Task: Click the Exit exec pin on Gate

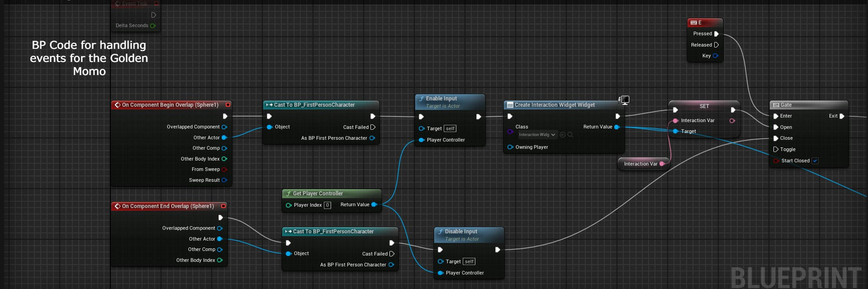Action: [x=842, y=116]
